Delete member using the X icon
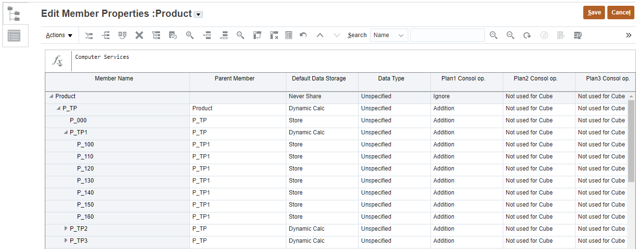The height and width of the screenshot is (249, 644). click(x=139, y=35)
